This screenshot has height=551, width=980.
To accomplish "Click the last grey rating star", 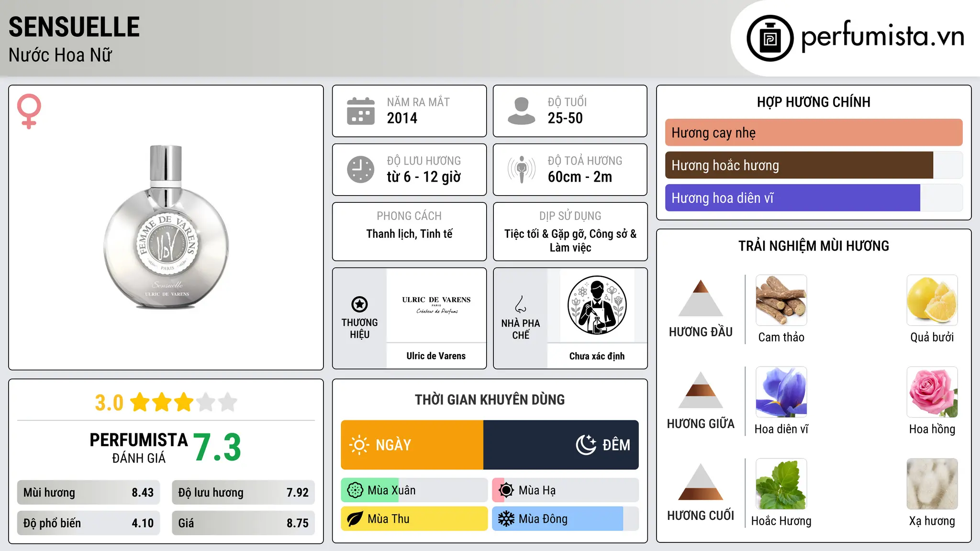I will (228, 402).
